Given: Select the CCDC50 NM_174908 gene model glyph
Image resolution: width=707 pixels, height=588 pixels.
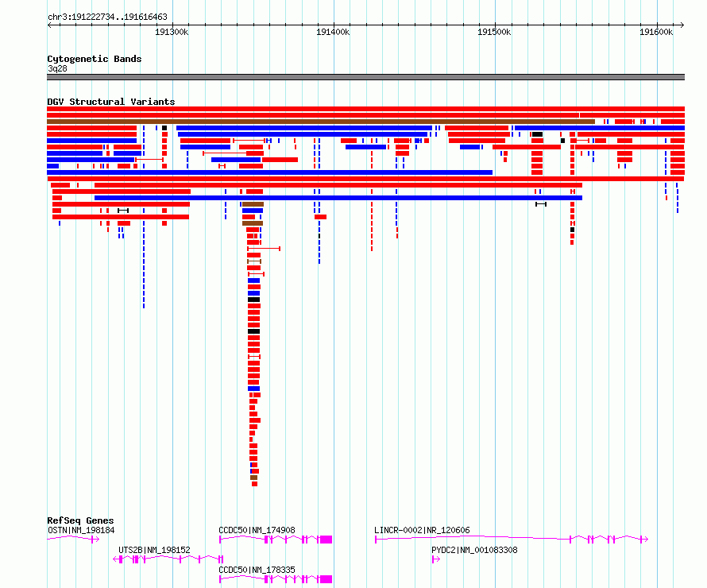Looking at the screenshot, I should pos(276,540).
